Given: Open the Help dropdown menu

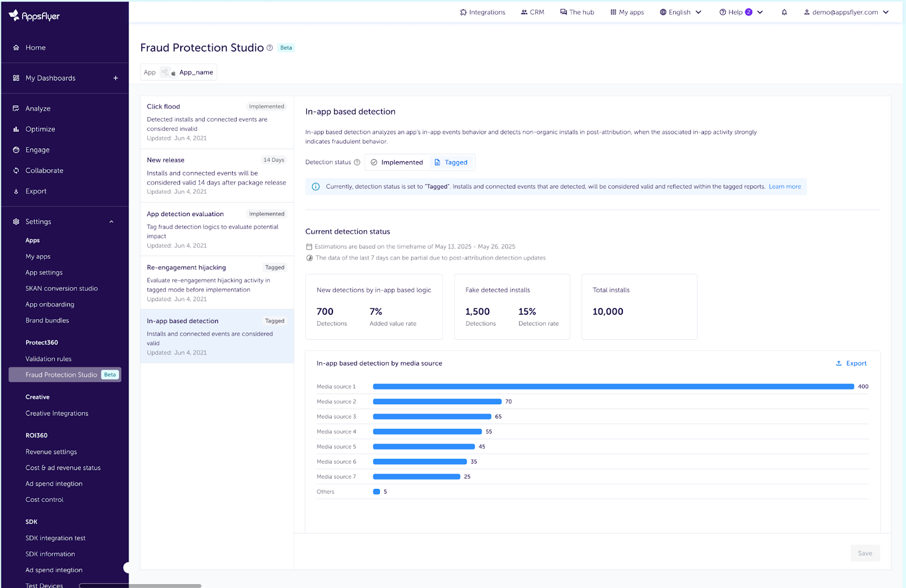Looking at the screenshot, I should point(741,12).
